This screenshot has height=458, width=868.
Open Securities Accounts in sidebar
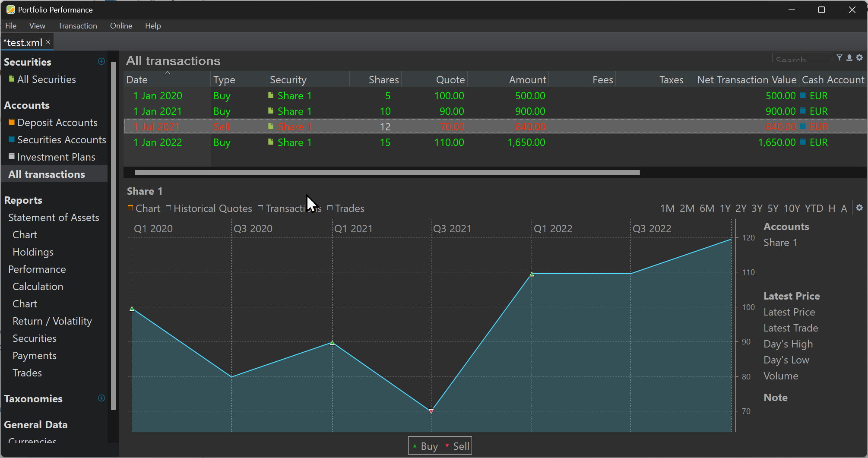tap(62, 140)
